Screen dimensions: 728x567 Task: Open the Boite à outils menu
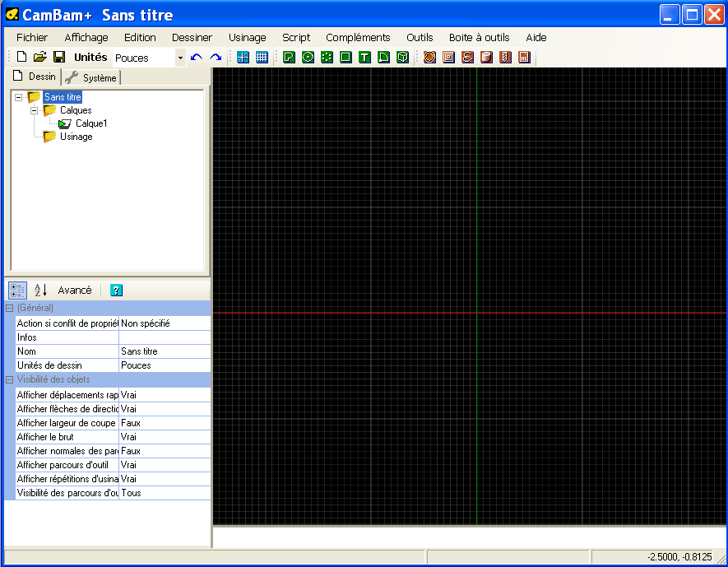pos(479,38)
